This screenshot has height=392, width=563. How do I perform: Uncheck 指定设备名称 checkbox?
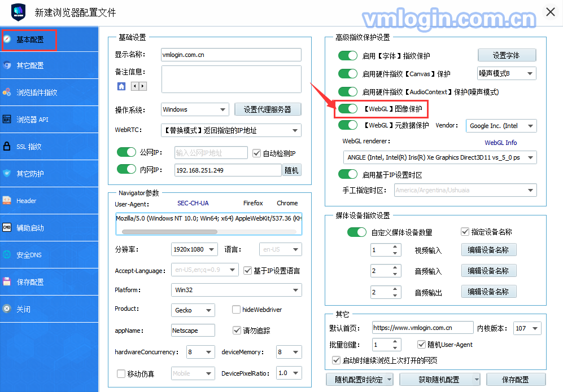(x=465, y=232)
